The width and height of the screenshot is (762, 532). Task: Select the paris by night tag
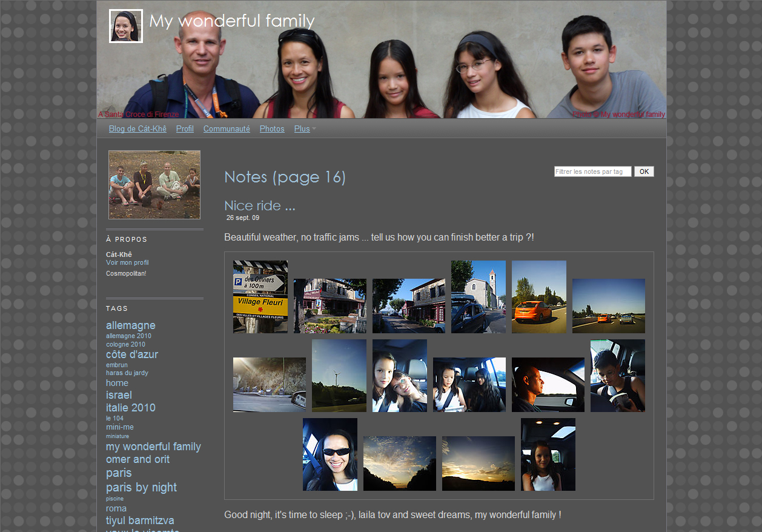141,487
